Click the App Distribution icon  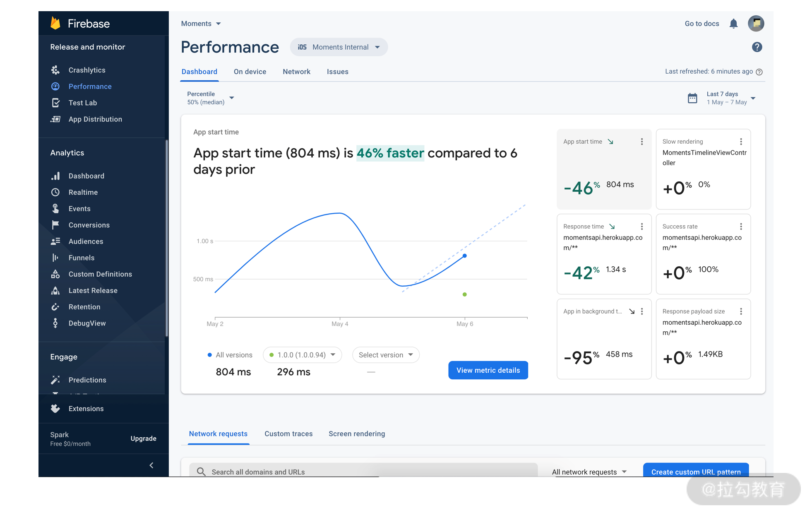pyautogui.click(x=55, y=119)
